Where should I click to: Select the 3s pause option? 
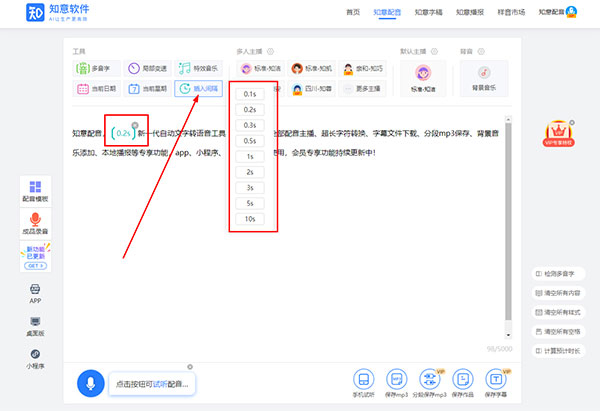(x=250, y=188)
